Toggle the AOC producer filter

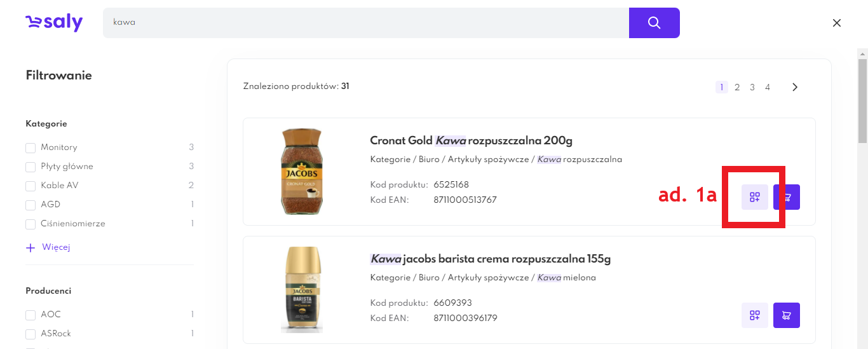point(31,315)
